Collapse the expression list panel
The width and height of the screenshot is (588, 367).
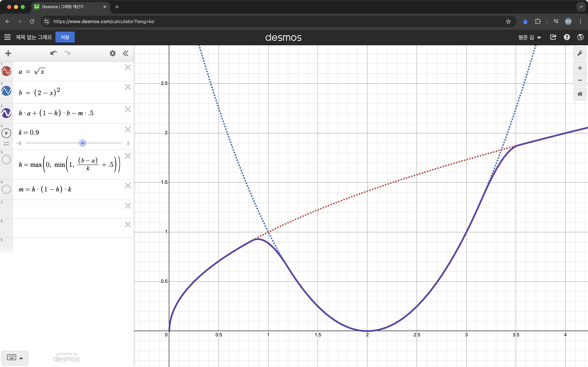click(126, 53)
